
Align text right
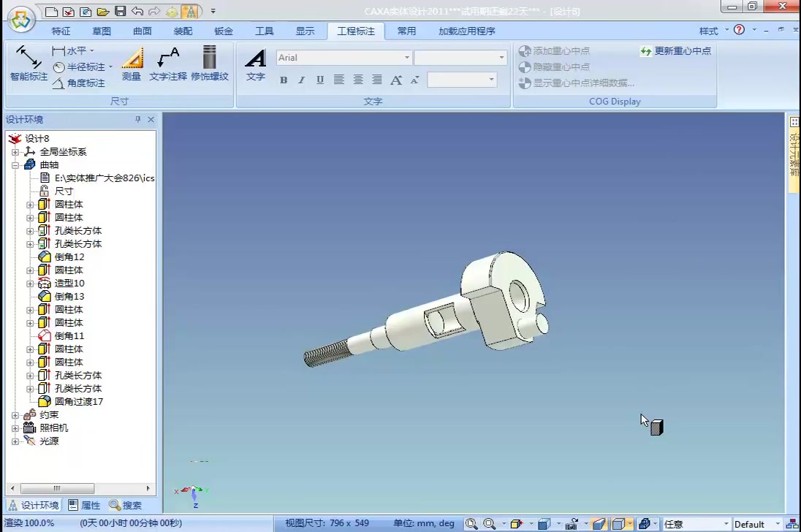click(377, 80)
